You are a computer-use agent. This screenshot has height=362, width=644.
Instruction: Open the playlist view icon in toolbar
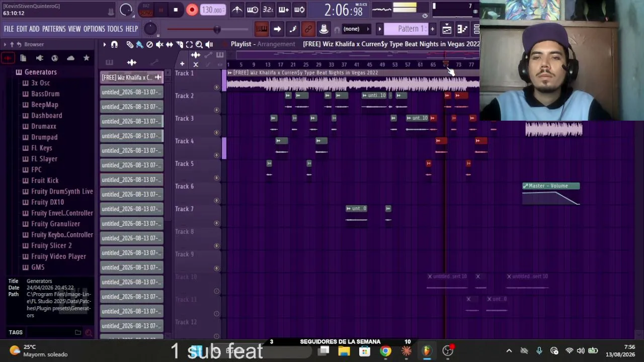447,29
